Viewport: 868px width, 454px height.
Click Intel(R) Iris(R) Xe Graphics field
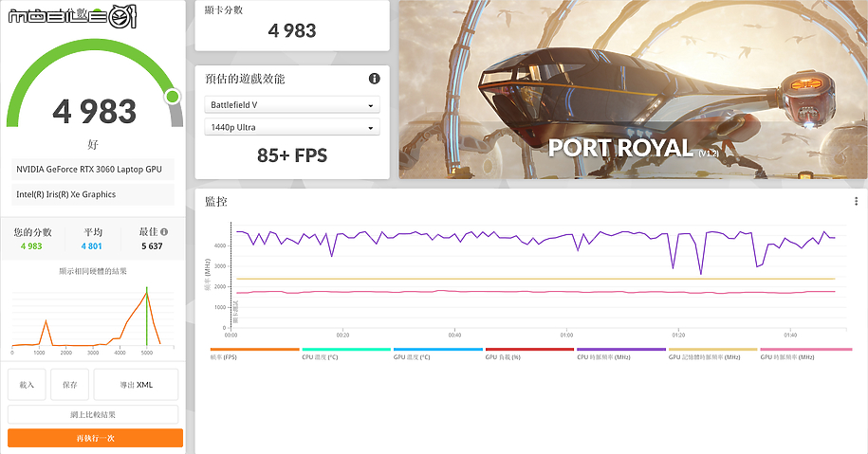pyautogui.click(x=92, y=194)
